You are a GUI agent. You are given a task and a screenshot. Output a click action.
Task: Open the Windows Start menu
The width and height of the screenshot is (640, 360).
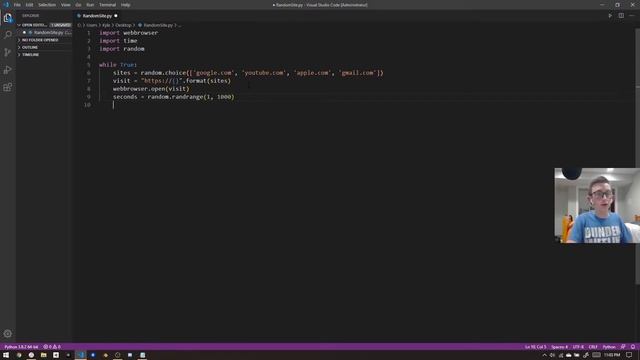[6, 355]
